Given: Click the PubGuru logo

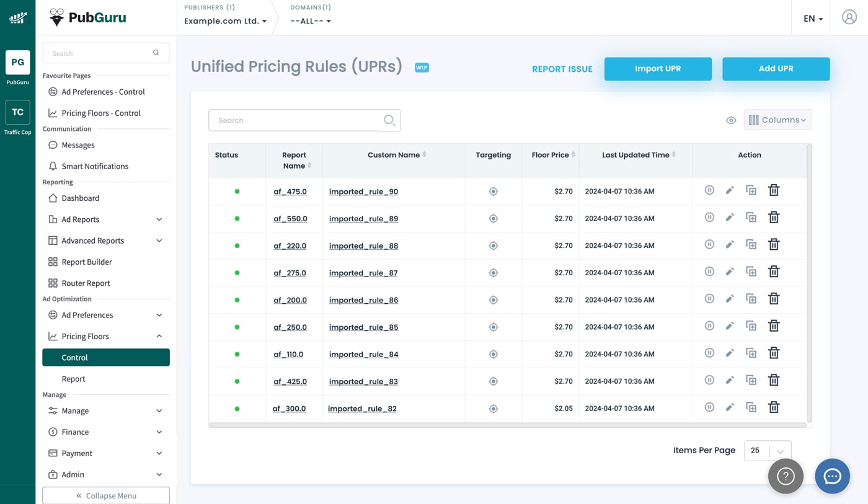Looking at the screenshot, I should (87, 17).
